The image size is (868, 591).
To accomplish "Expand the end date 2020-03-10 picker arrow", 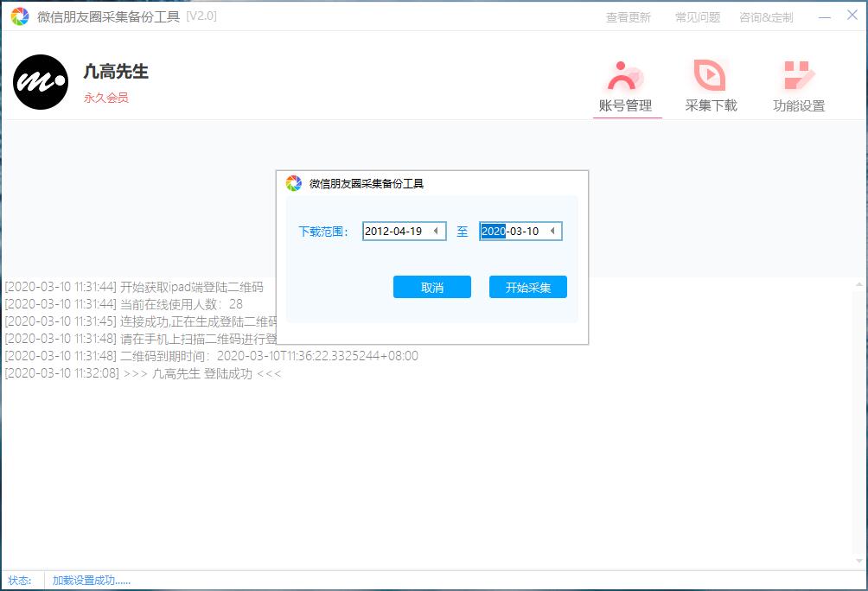I will (552, 232).
